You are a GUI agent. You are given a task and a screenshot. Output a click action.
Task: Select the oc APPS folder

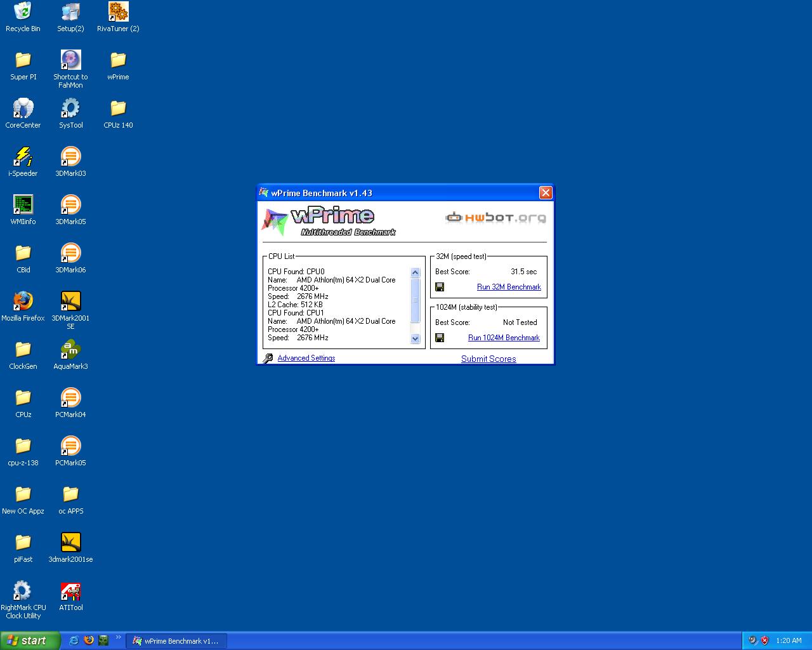[70, 494]
